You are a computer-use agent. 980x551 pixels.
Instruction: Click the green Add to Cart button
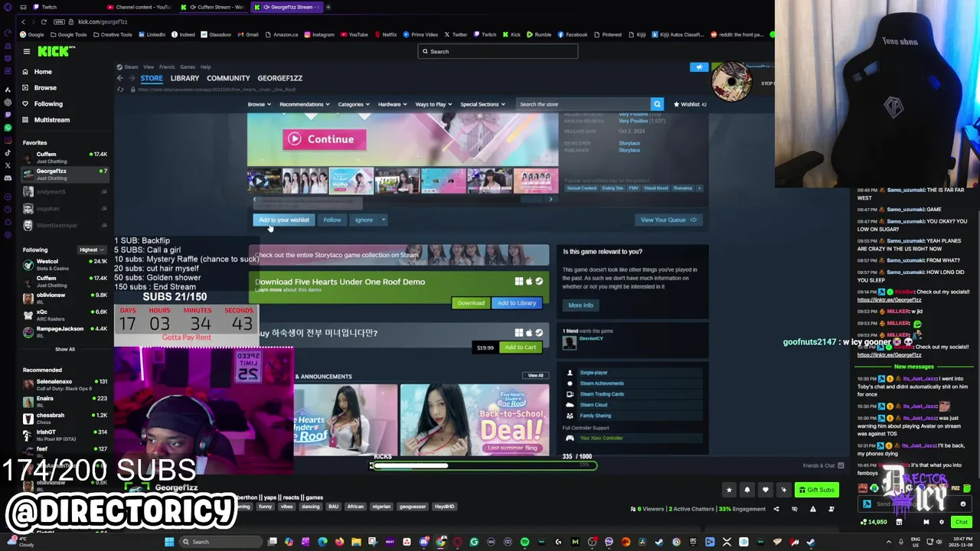pos(521,347)
